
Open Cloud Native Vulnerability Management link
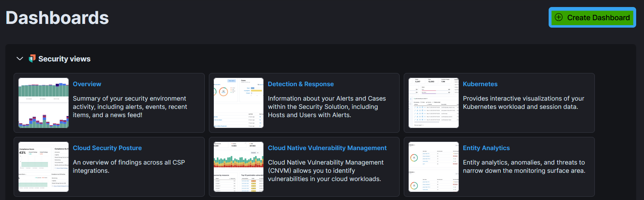pos(327,148)
